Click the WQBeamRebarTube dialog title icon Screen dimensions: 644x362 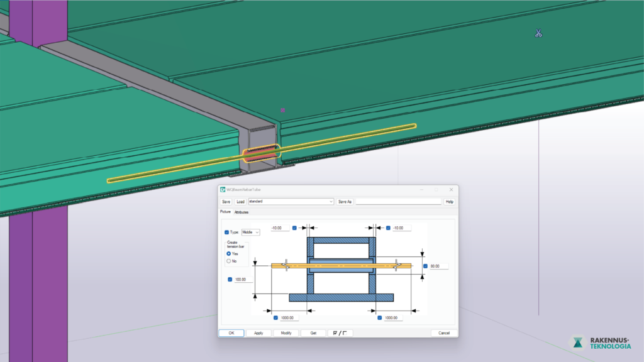(223, 189)
